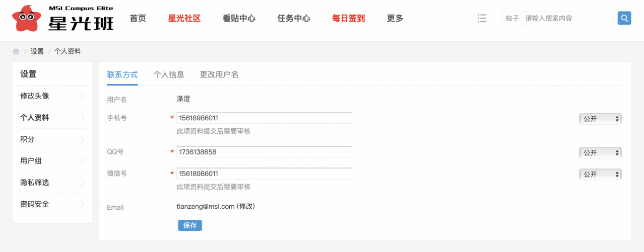
Task: Click the chevron beside 用户组
Action: 83,161
